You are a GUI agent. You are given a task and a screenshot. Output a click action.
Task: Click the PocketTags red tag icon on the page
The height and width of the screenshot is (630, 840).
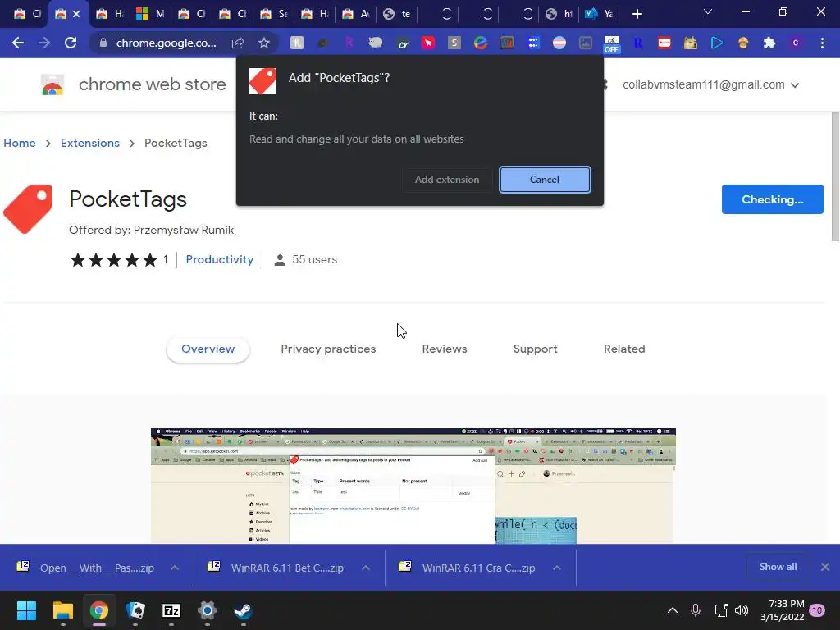point(29,209)
